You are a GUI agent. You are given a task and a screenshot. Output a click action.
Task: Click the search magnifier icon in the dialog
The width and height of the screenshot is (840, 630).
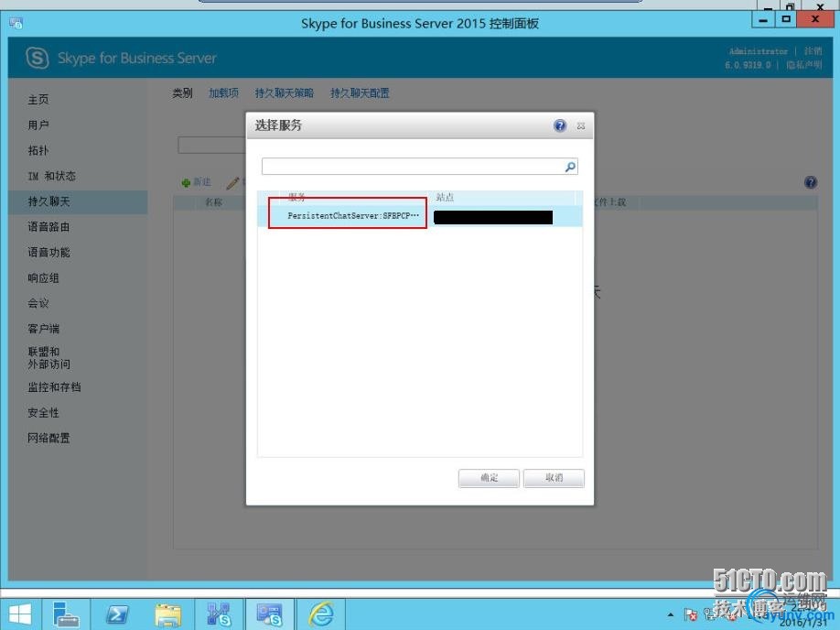tap(571, 167)
